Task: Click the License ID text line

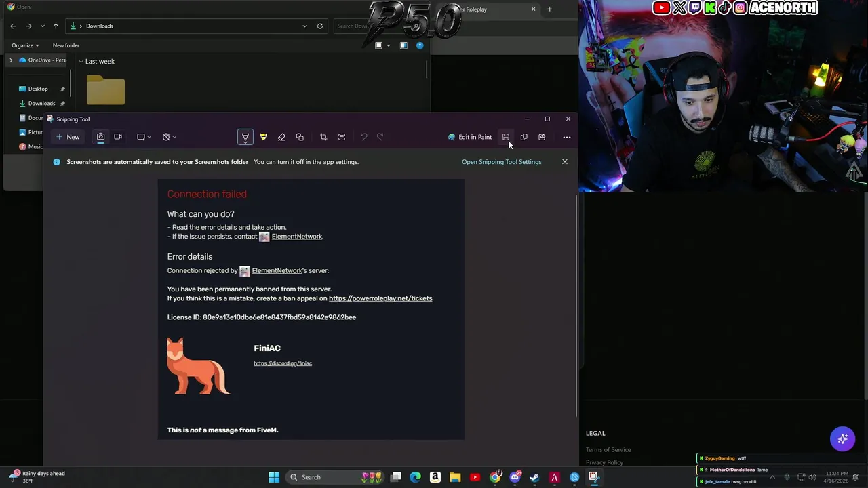Action: point(262,317)
